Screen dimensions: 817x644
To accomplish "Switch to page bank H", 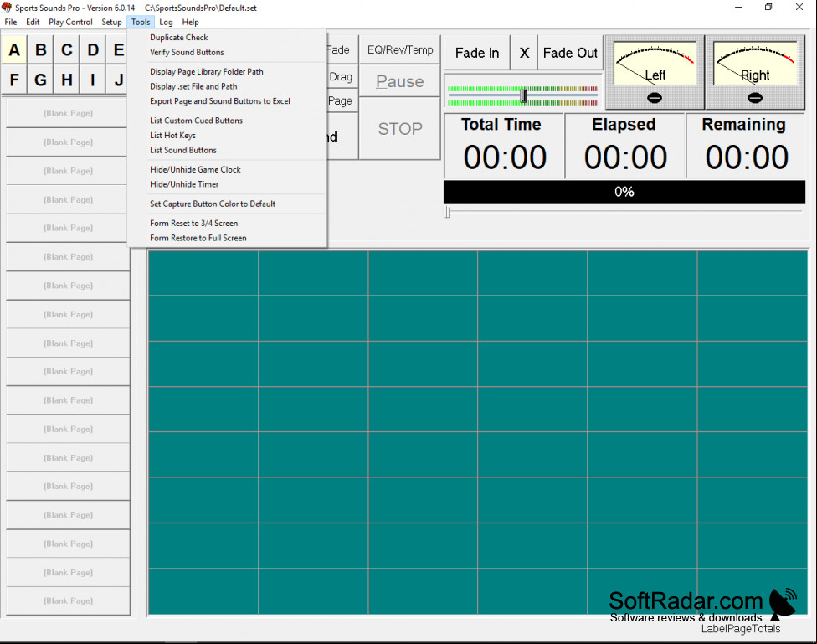I will pos(67,80).
